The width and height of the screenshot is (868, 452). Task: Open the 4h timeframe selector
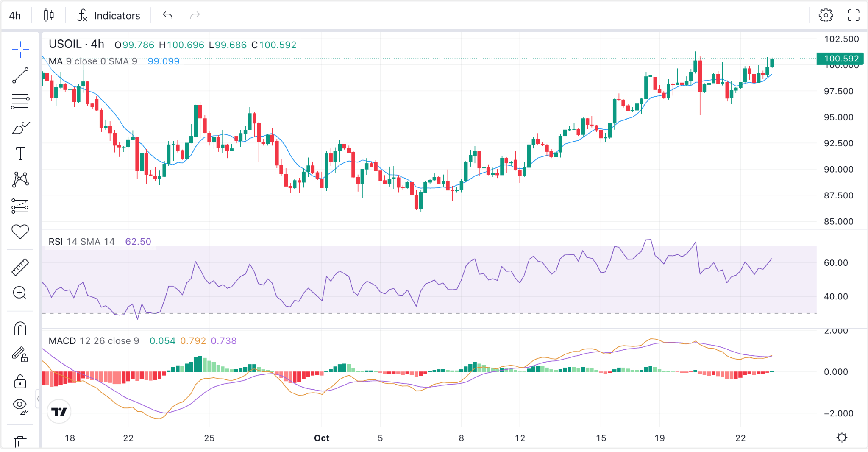point(15,16)
